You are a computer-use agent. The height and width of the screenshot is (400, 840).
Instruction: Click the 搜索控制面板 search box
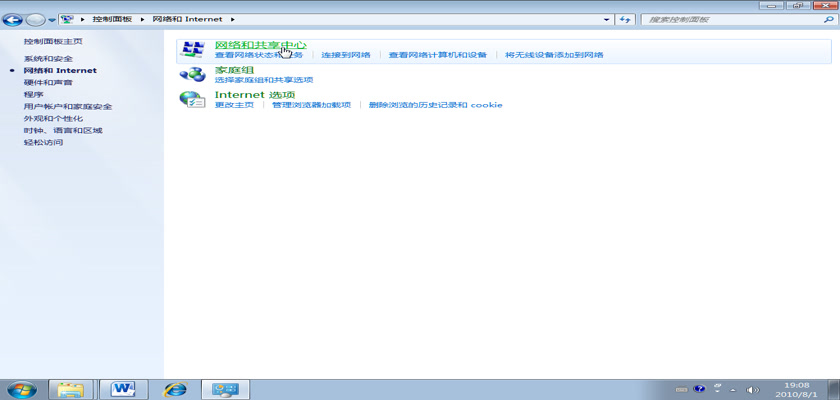(x=730, y=19)
